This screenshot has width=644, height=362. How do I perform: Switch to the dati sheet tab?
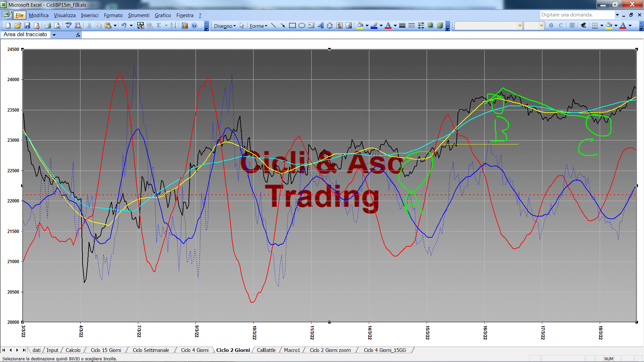36,350
